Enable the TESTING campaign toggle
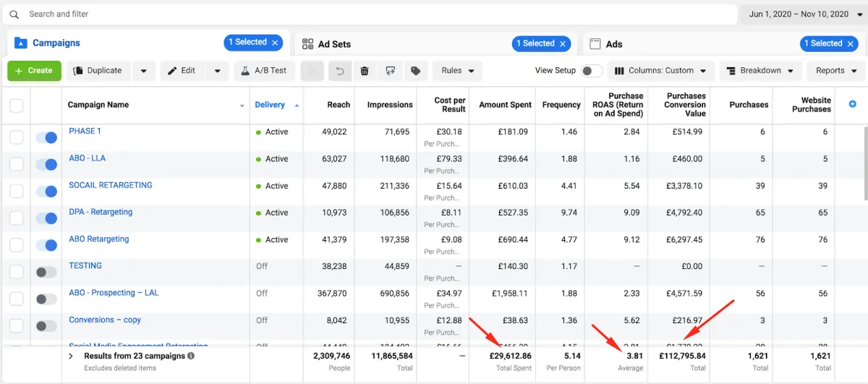Image resolution: width=868 pixels, height=384 pixels. [x=46, y=272]
